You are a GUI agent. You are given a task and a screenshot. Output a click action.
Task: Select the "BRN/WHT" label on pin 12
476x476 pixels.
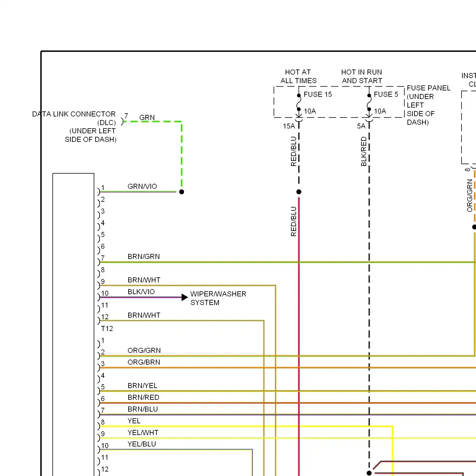tap(144, 315)
